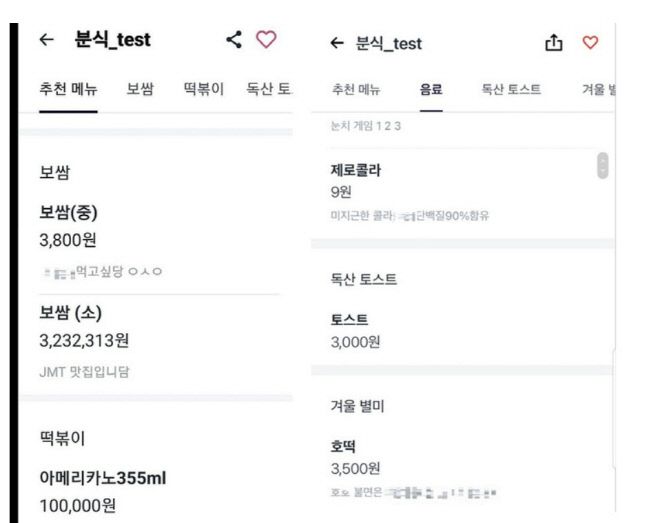
Task: Toggle the right panel heart favorite
Action: (590, 43)
